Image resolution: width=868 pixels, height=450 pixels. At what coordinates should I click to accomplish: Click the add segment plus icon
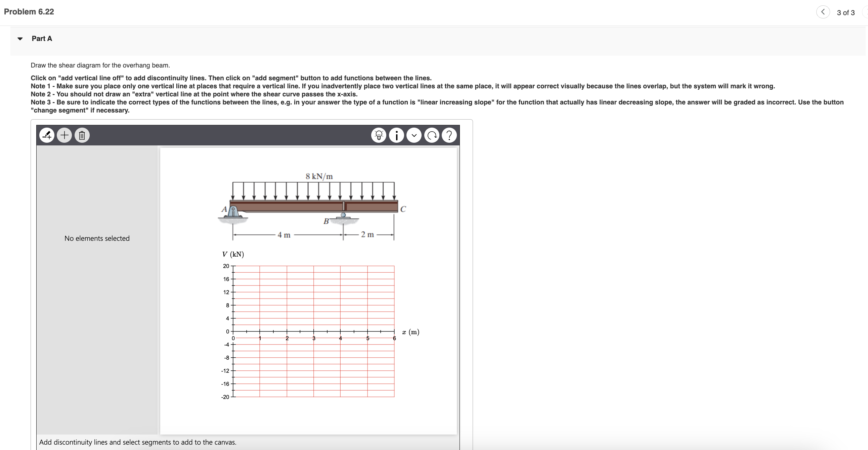coord(64,135)
